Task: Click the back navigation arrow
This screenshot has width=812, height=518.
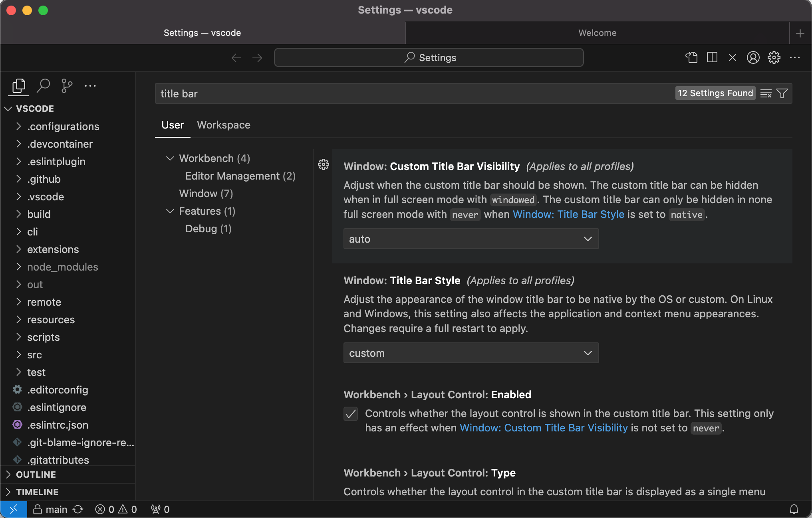Action: coord(236,57)
